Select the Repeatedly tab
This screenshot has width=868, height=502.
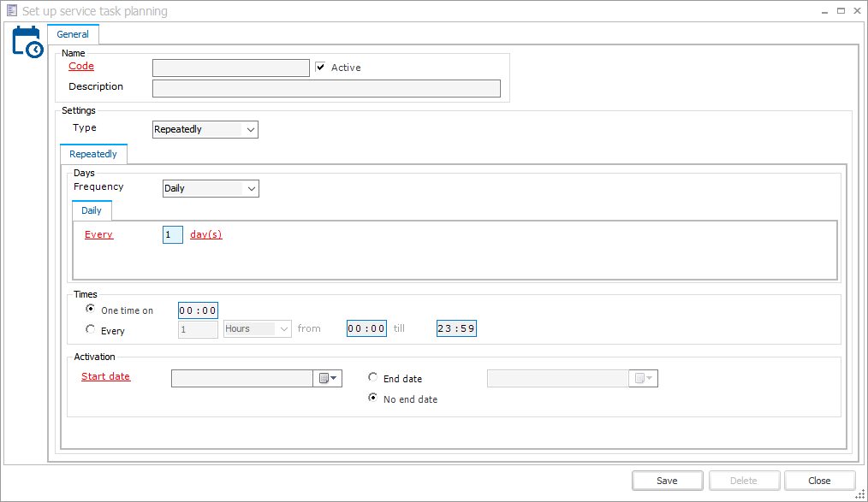click(x=93, y=154)
